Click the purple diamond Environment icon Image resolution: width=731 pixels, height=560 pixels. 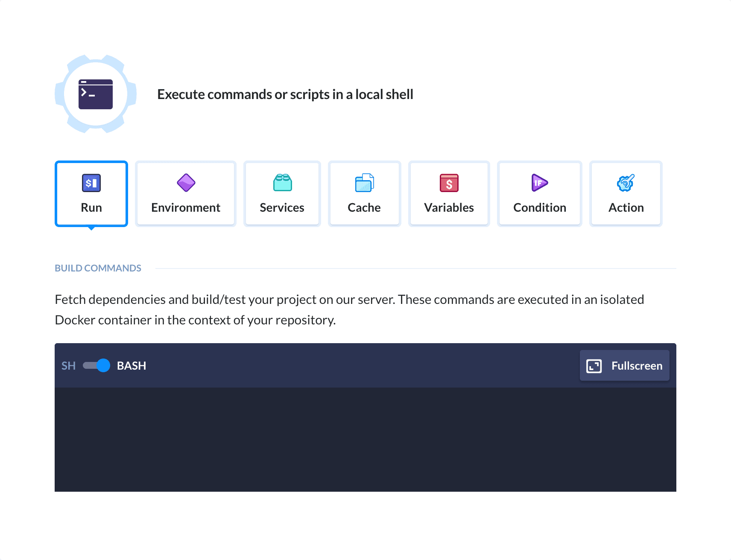(x=186, y=183)
